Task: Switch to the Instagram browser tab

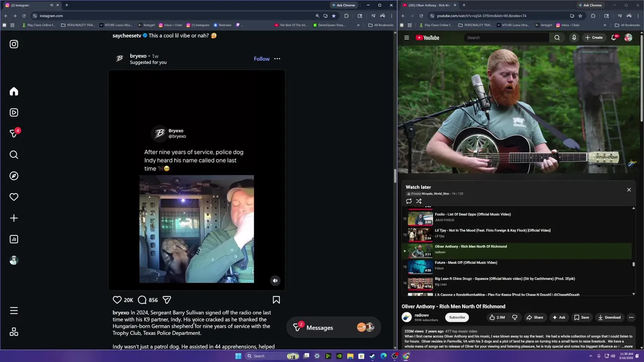Action: click(31, 5)
